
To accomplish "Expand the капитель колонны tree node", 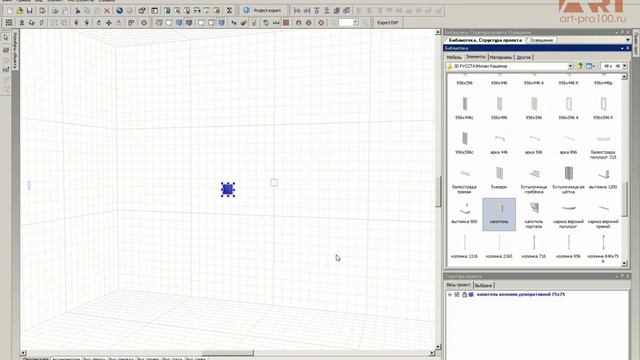I will (x=450, y=294).
